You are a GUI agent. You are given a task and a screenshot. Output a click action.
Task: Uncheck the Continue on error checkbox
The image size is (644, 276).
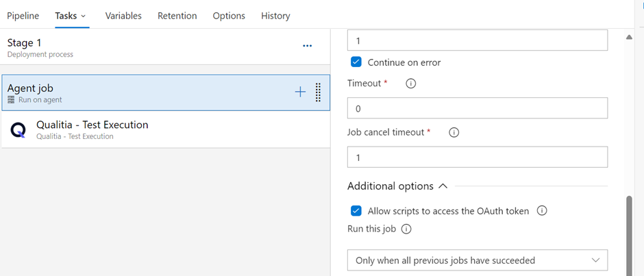coord(356,62)
